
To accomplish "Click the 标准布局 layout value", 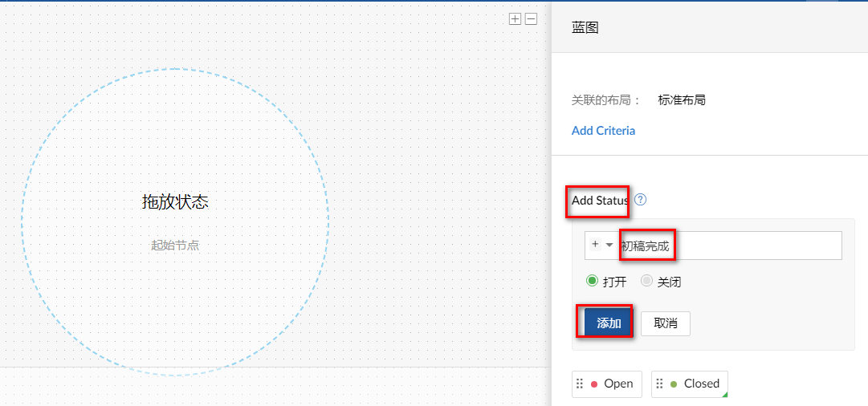I will (x=682, y=100).
